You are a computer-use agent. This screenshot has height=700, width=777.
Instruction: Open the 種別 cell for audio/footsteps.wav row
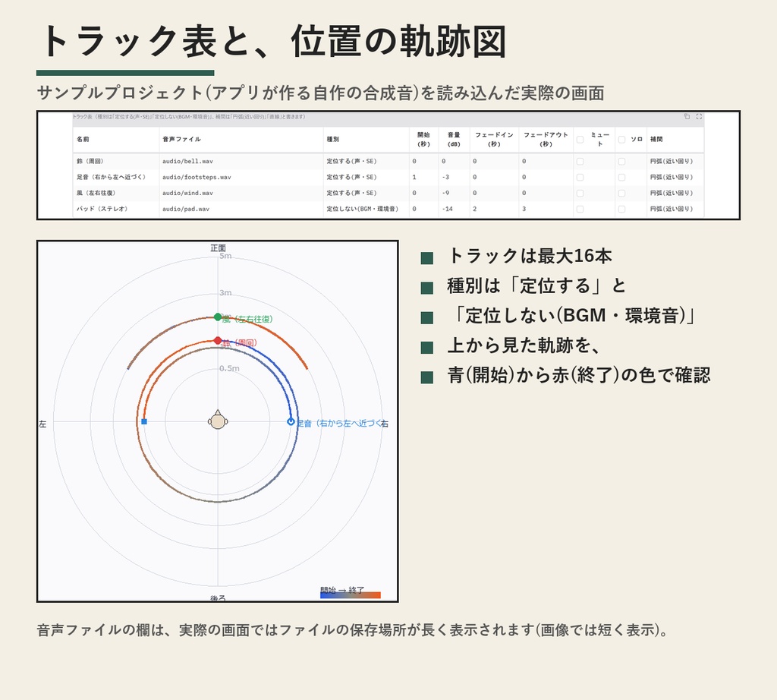(x=366, y=178)
